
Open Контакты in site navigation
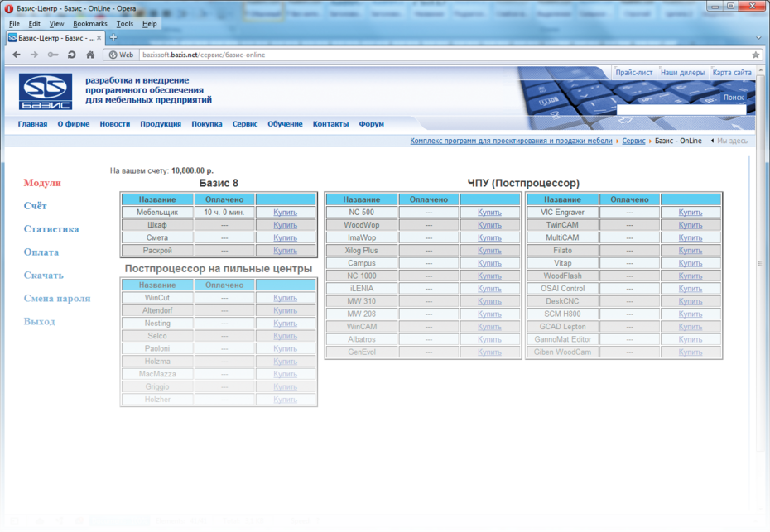(x=330, y=124)
